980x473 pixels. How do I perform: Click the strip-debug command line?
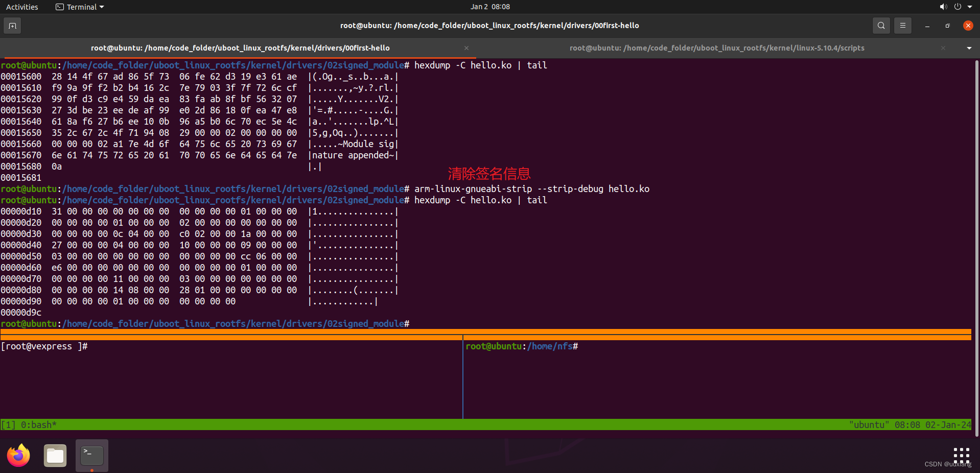click(325, 189)
